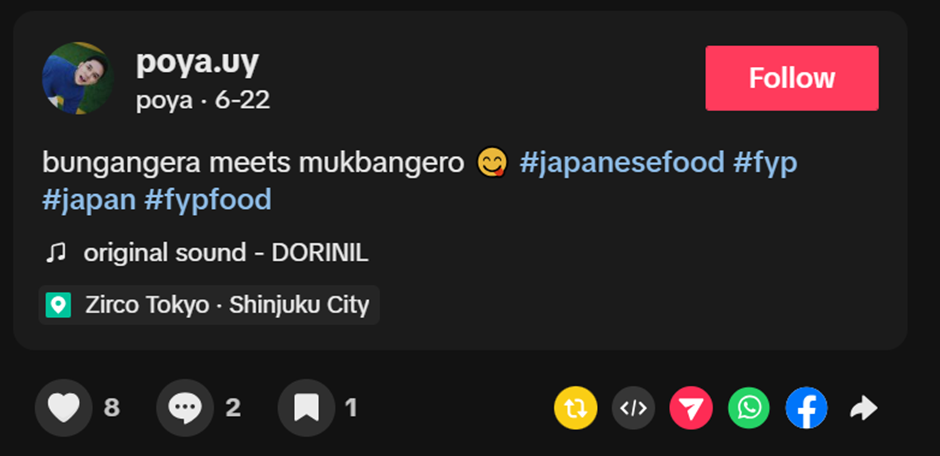Open the #fypfood hashtag

coord(207,200)
